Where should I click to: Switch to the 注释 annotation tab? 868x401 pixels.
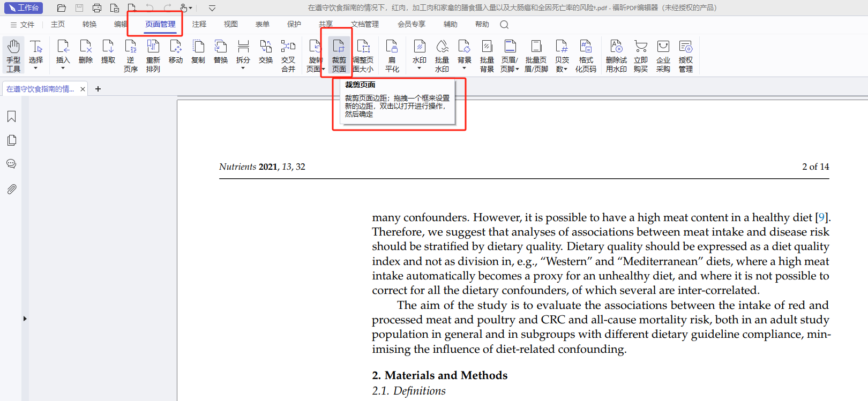click(199, 24)
